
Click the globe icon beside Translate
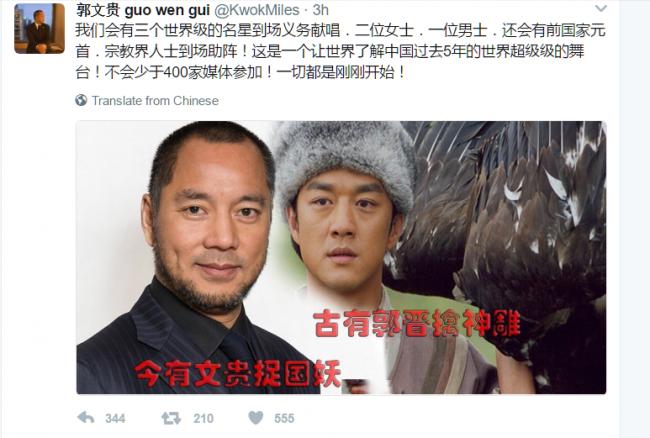click(x=81, y=100)
